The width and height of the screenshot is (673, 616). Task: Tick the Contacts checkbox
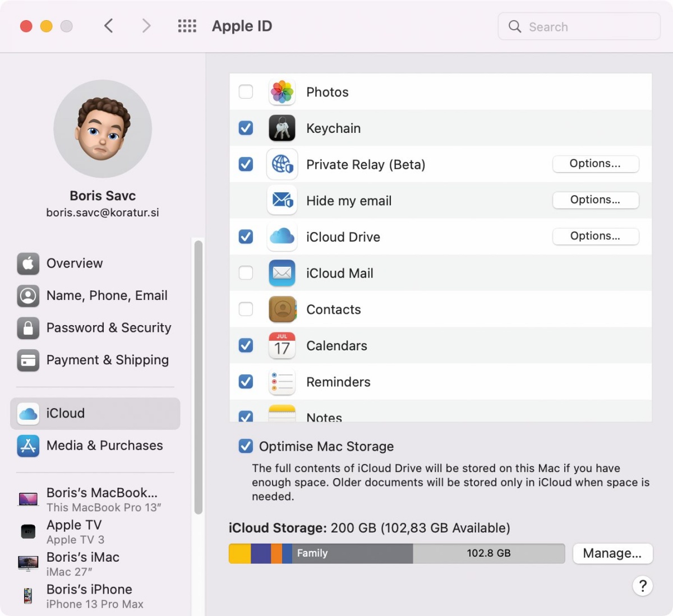click(246, 309)
